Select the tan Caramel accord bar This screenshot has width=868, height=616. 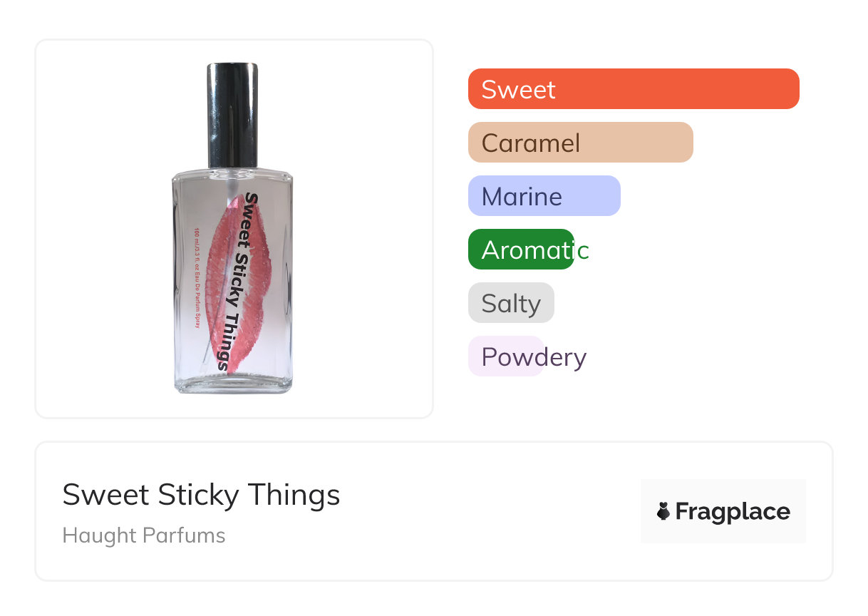(x=580, y=143)
